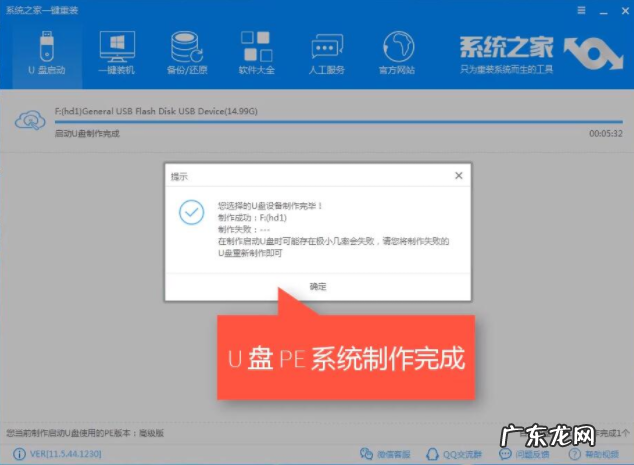Click 系统之家一键重装 window title
This screenshot has width=634, height=465.
click(x=42, y=10)
